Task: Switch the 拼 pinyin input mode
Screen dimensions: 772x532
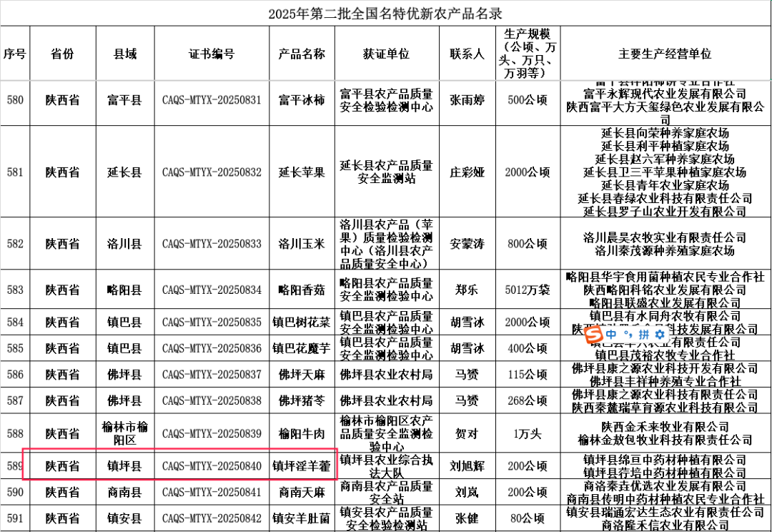Action: pyautogui.click(x=643, y=335)
